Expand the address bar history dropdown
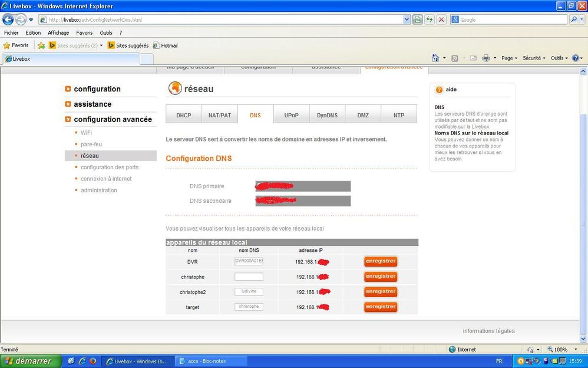 (x=407, y=19)
